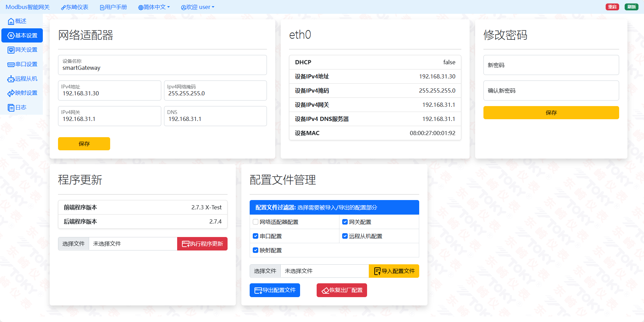644x322 pixels.
Task: Focus the Ipv4网络掩码 input field
Action: [x=215, y=91]
